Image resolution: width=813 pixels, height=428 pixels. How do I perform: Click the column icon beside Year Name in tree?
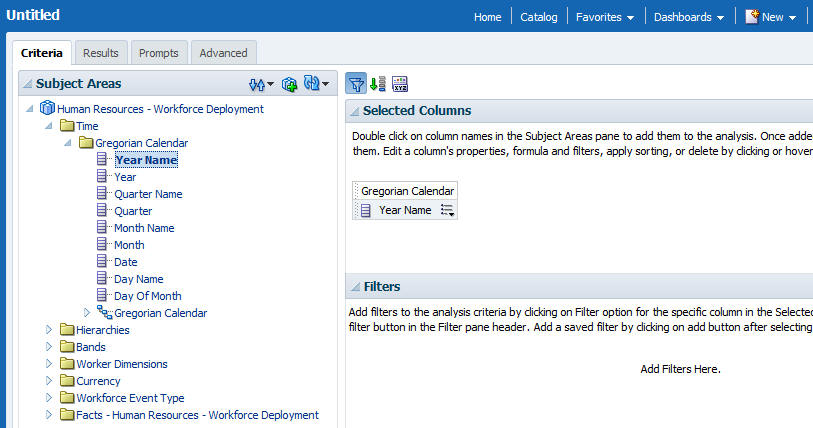[x=102, y=159]
